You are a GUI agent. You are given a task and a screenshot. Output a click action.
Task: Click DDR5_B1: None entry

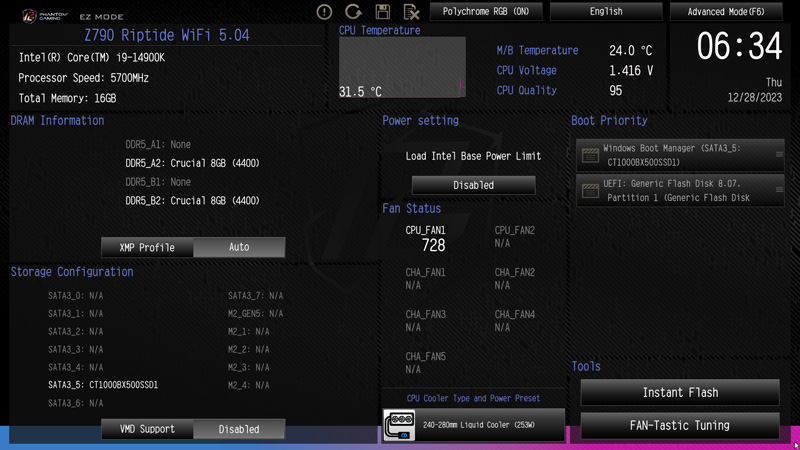(158, 182)
